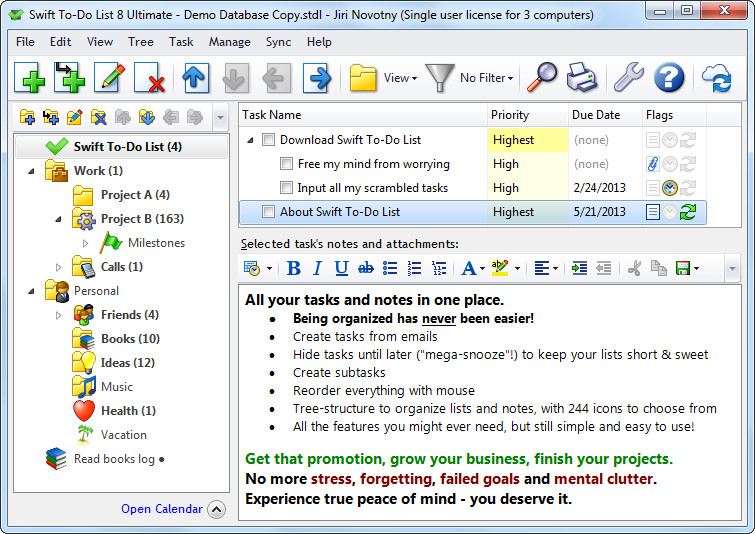Screen dimensions: 755x534
Task: Click the cloud Sync icon
Action: (716, 78)
